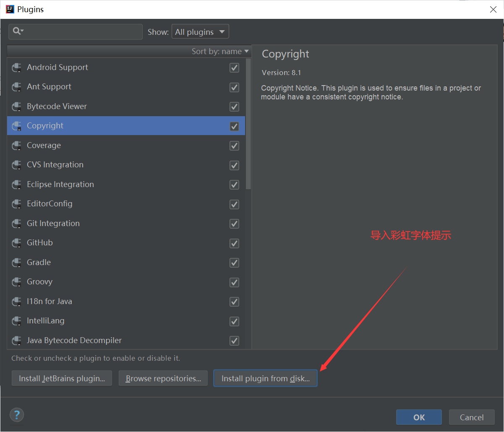
Task: Select the EditorConfig list row
Action: pyautogui.click(x=126, y=204)
